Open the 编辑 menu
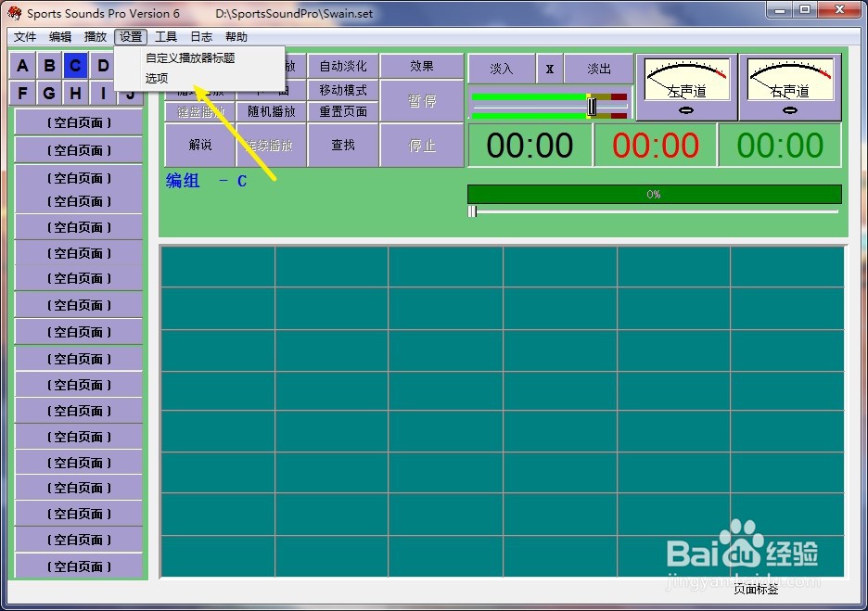 [x=59, y=37]
